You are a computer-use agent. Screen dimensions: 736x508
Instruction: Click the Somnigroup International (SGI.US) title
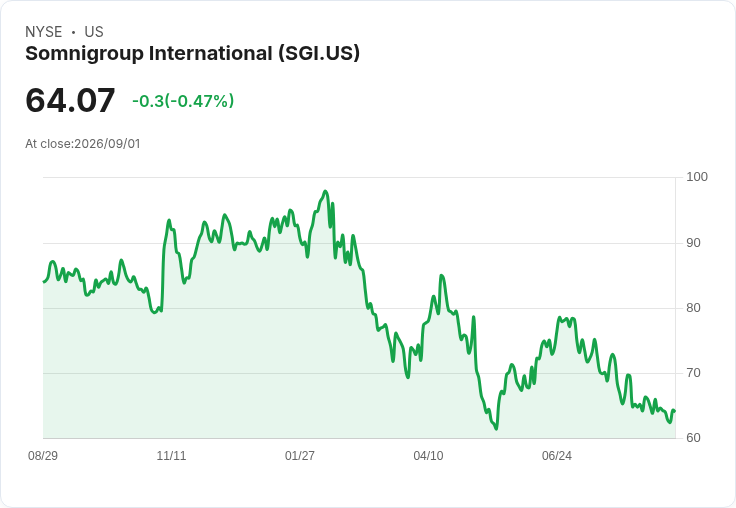tap(192, 54)
